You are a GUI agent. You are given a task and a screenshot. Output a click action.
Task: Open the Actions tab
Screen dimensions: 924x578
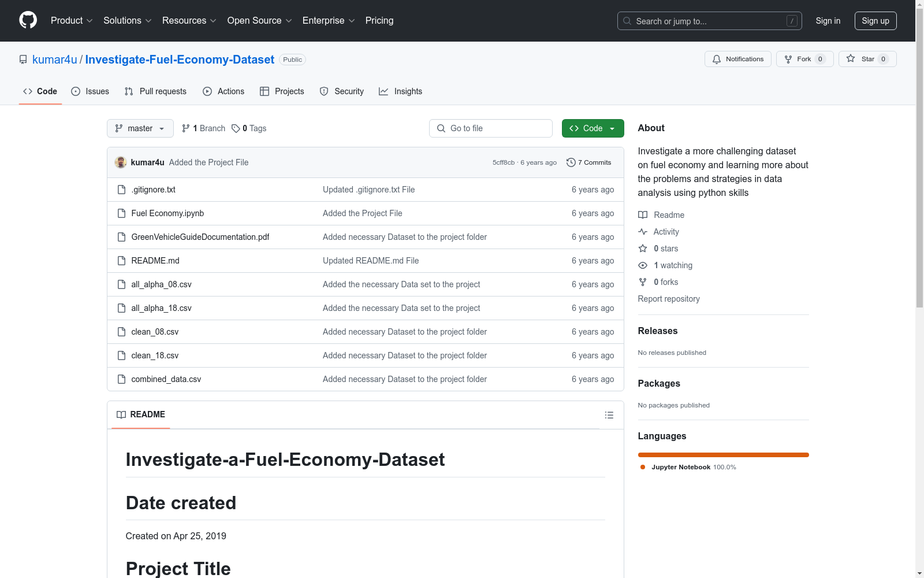point(223,91)
